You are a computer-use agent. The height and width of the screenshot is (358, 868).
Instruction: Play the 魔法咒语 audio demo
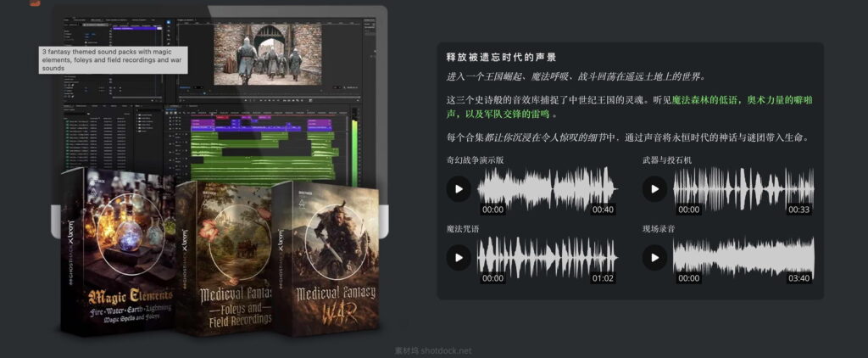459,258
